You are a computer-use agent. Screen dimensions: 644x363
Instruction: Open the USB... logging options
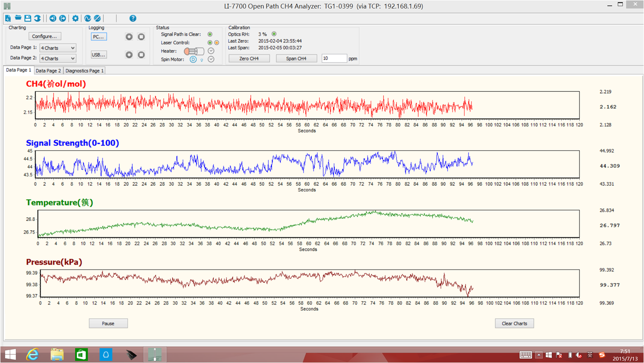point(99,55)
